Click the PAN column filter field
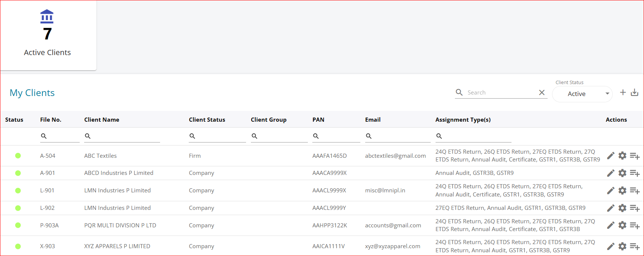The height and width of the screenshot is (256, 644). [x=339, y=136]
